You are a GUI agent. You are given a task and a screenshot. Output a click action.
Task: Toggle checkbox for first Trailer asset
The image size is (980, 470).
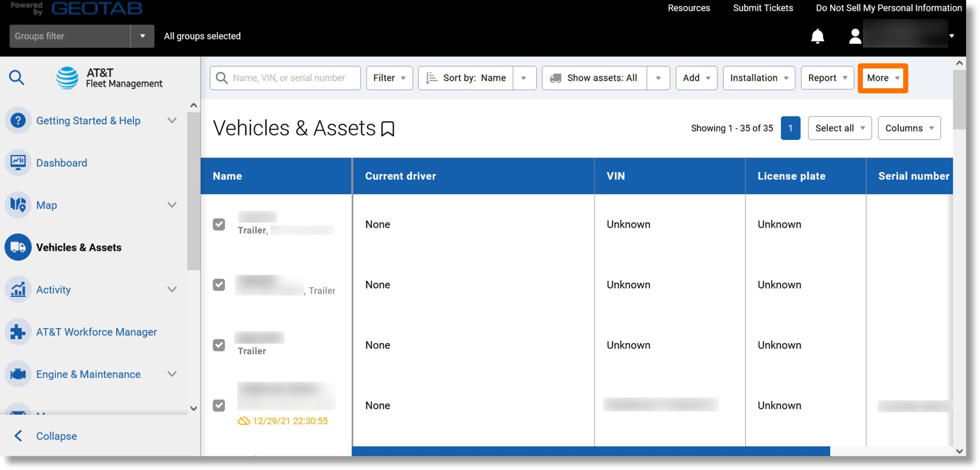pos(219,224)
